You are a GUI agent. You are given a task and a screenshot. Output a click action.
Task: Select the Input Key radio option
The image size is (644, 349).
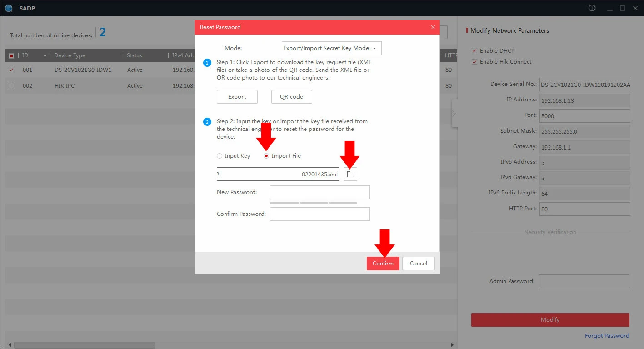[220, 156]
